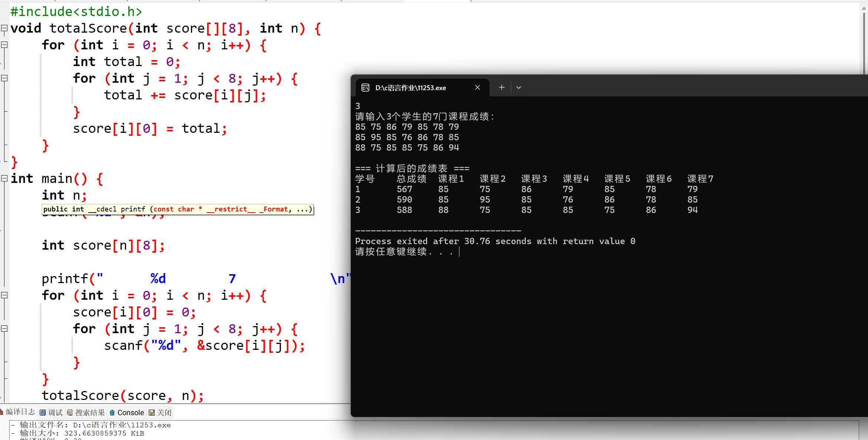Close the 11253.exe terminal tab
The image size is (868, 440).
tap(477, 88)
